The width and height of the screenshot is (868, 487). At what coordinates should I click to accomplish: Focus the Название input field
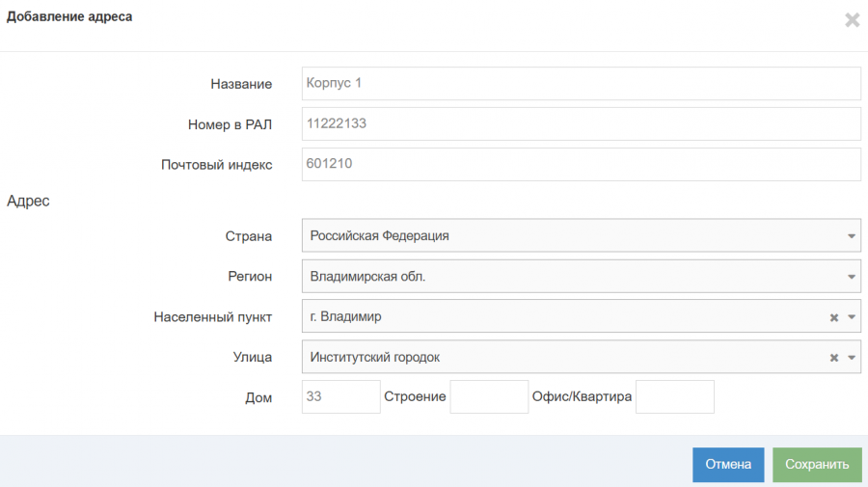click(x=581, y=84)
